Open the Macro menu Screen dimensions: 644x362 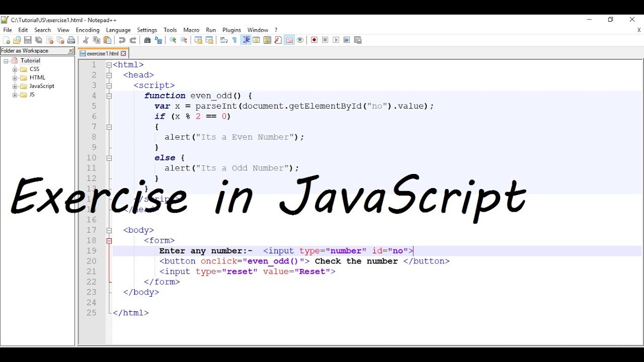coord(191,30)
